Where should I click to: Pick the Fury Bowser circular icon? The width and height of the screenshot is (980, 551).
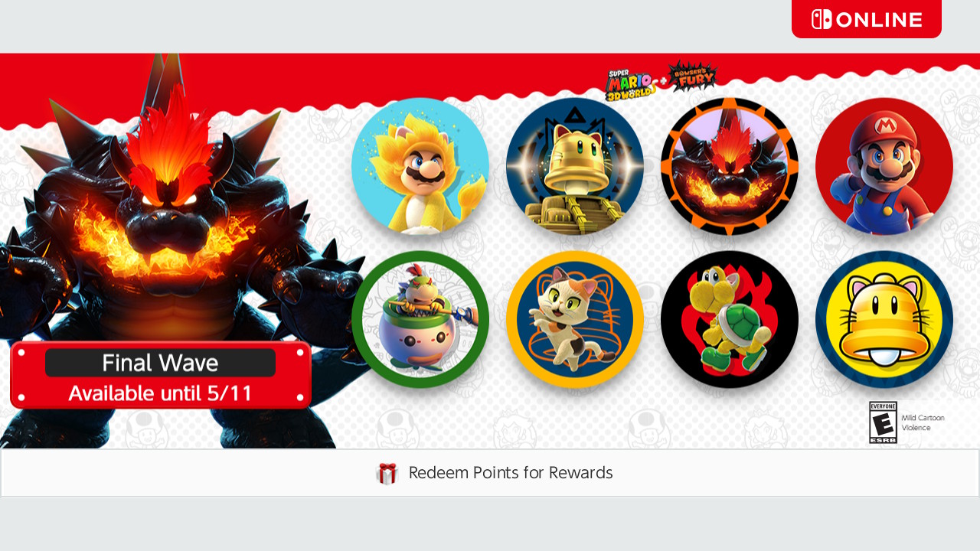click(730, 166)
